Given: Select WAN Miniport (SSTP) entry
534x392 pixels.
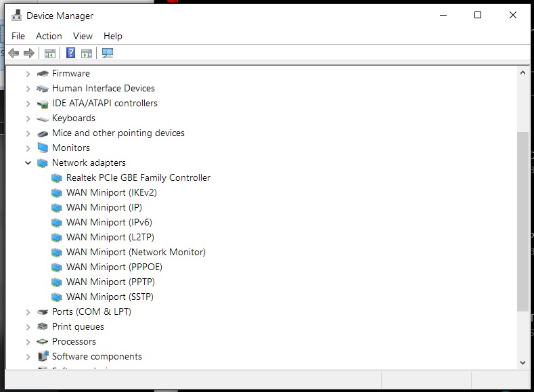Looking at the screenshot, I should (110, 297).
